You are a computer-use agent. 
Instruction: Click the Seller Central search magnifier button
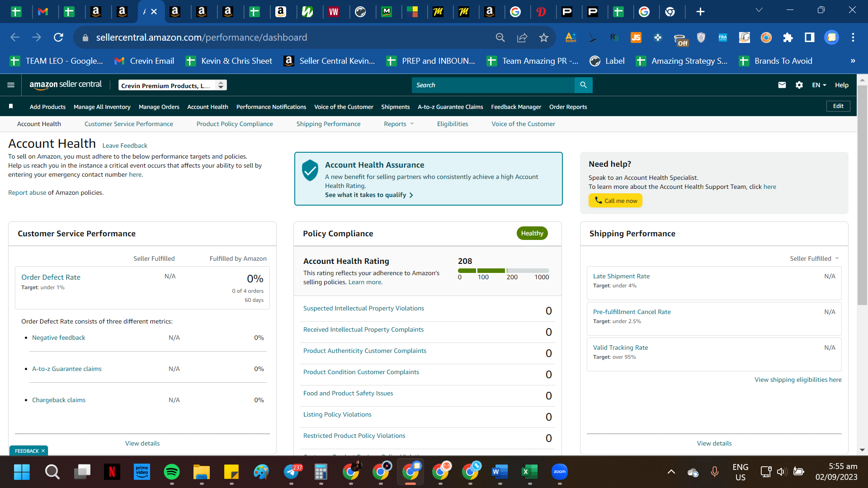(x=583, y=85)
